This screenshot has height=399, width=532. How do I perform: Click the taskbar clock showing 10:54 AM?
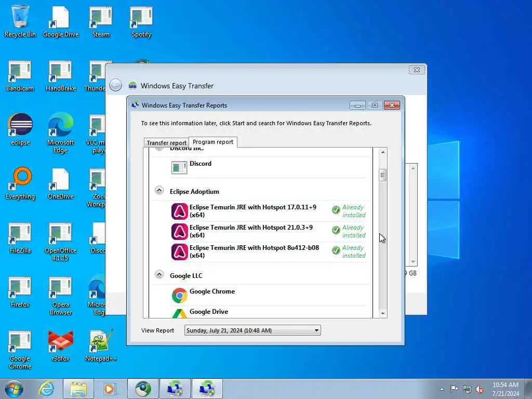(x=505, y=389)
